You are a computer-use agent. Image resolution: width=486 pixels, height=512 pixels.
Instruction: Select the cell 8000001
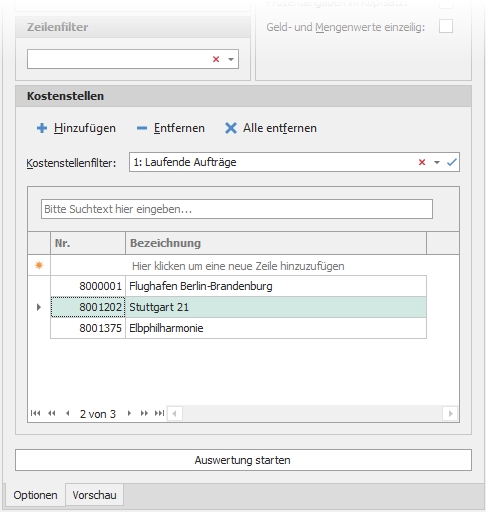click(x=88, y=286)
